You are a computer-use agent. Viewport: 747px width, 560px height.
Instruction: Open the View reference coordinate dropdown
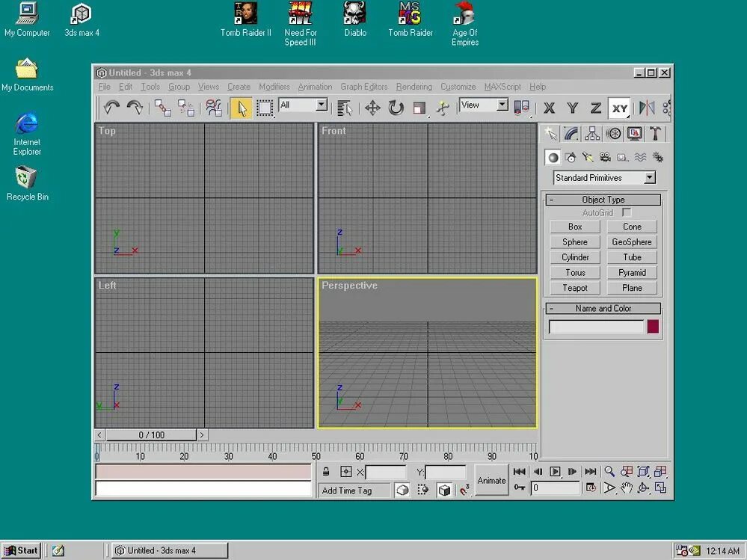pyautogui.click(x=502, y=105)
